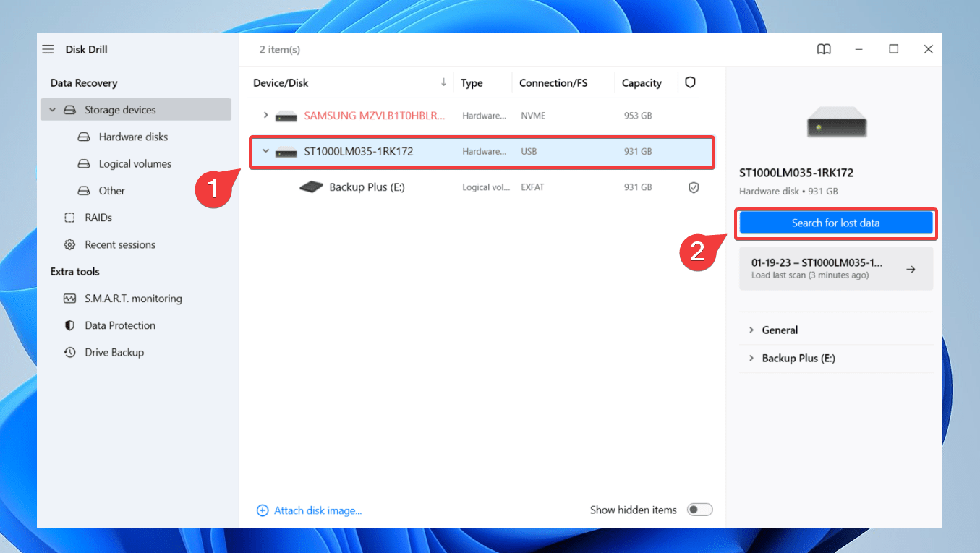The width and height of the screenshot is (980, 553).
Task: Click the Drive Backup clock icon
Action: 69,352
